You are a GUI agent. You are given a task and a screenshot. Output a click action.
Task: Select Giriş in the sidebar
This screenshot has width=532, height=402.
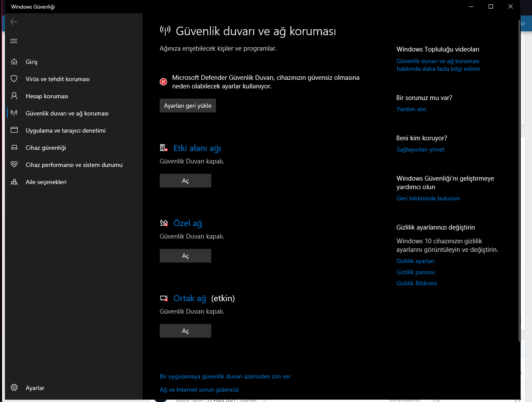(74, 62)
